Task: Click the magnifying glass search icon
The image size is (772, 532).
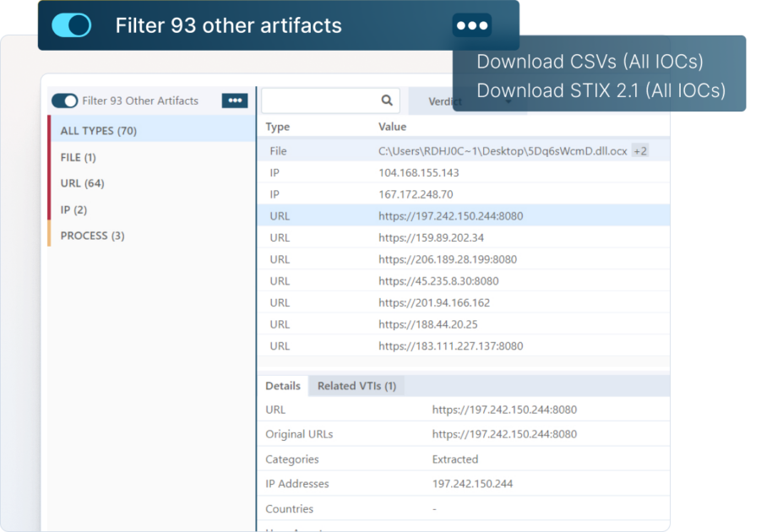Action: (387, 100)
